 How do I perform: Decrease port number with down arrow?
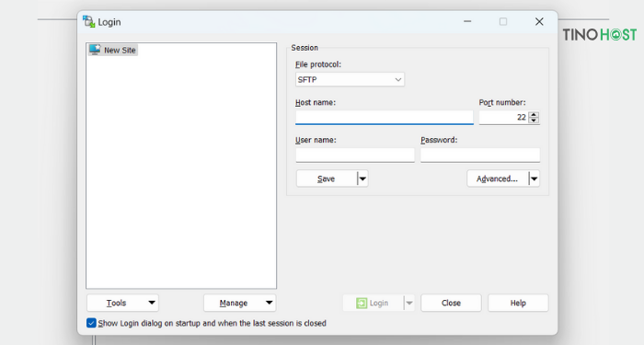[534, 121]
